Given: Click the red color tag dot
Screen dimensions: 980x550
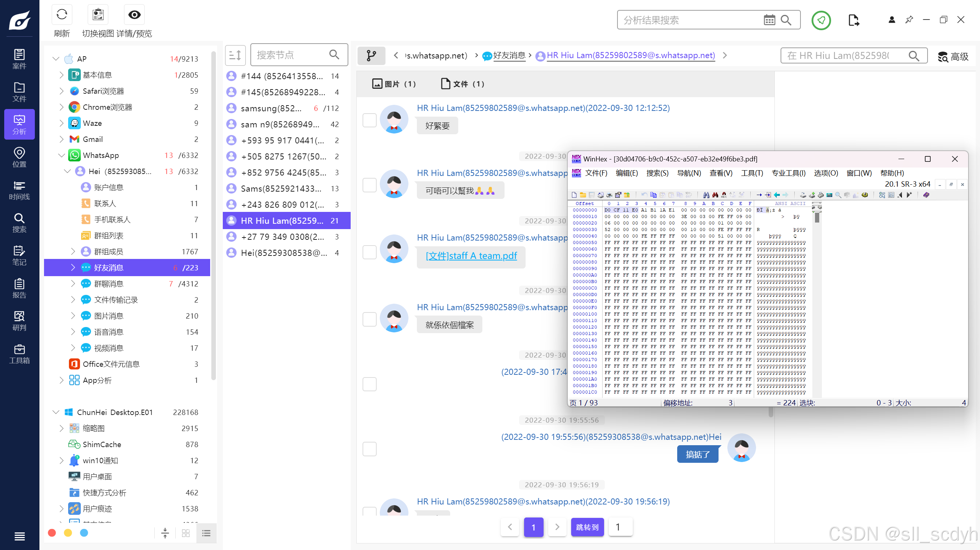Looking at the screenshot, I should [x=52, y=533].
